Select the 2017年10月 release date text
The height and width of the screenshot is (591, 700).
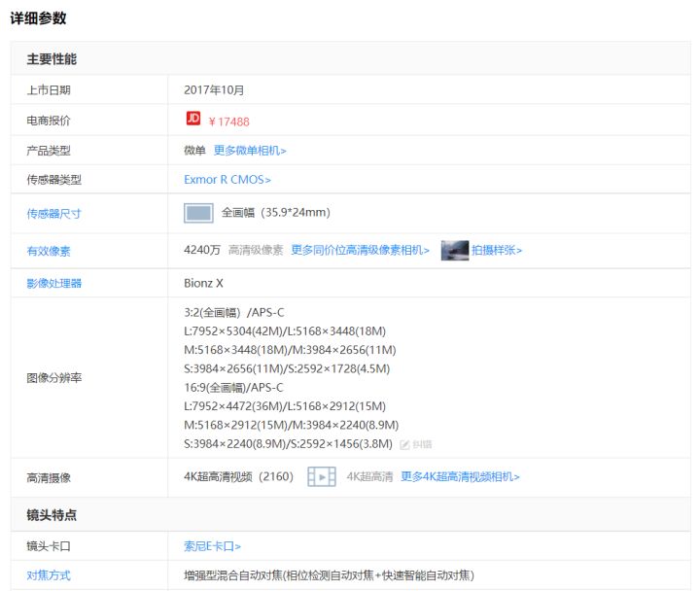[214, 90]
